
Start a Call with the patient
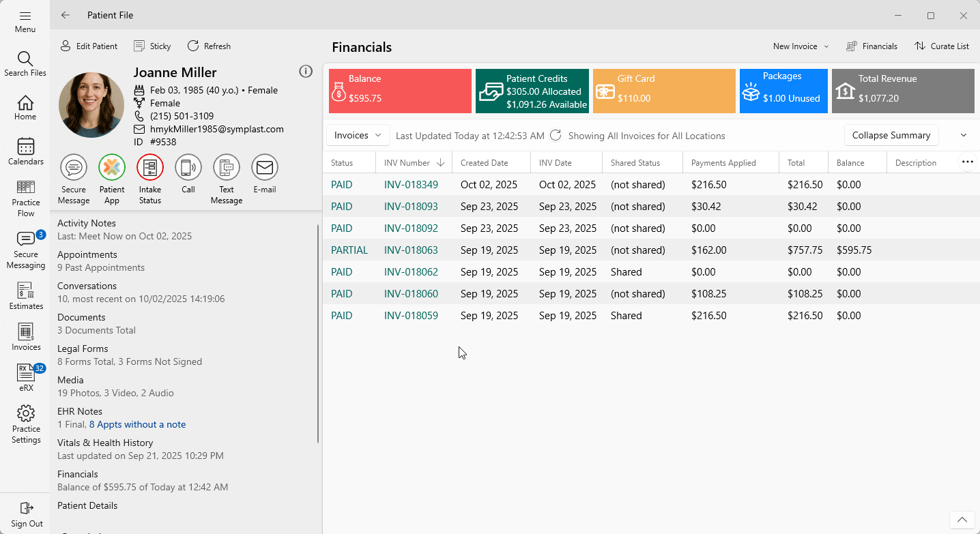(188, 167)
